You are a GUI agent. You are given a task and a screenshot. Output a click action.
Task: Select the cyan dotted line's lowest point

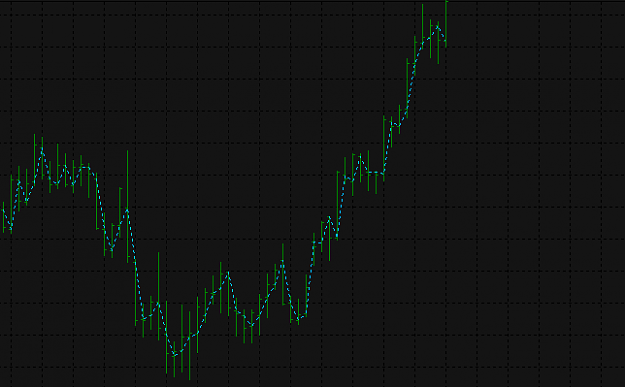coord(174,354)
